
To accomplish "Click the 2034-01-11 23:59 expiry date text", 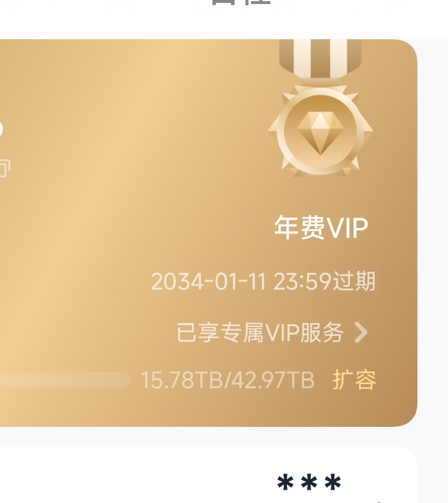I will pos(241,281).
